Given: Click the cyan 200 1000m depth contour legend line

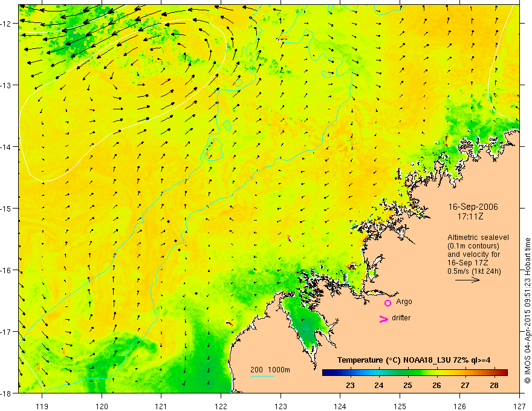Looking at the screenshot, I should pos(262,376).
